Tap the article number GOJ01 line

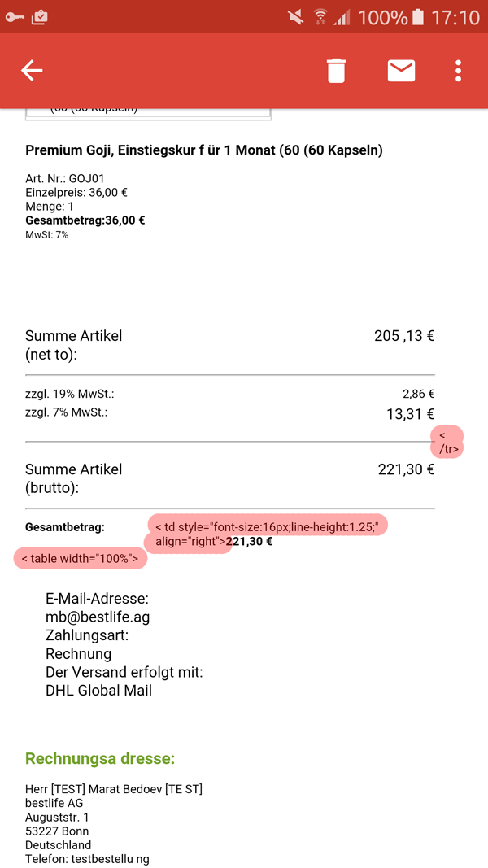point(65,179)
